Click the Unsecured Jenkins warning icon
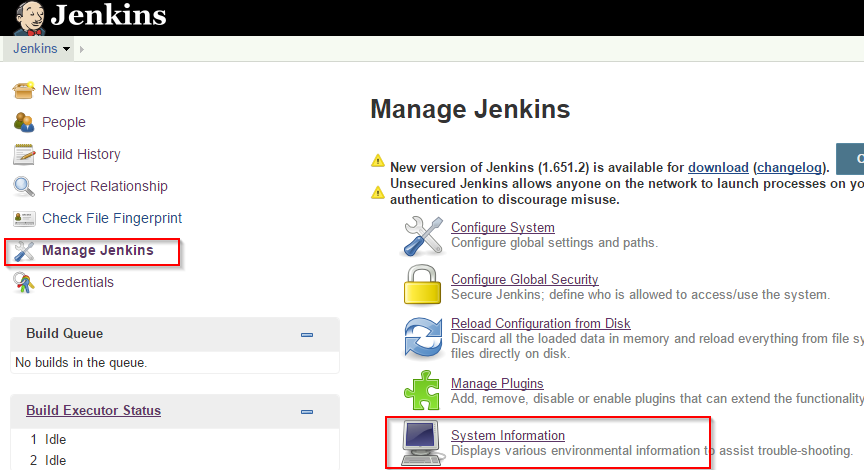This screenshot has width=864, height=470. (377, 192)
